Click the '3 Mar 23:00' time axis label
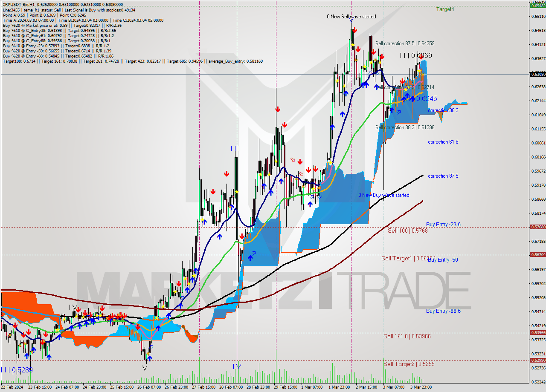 click(x=421, y=387)
